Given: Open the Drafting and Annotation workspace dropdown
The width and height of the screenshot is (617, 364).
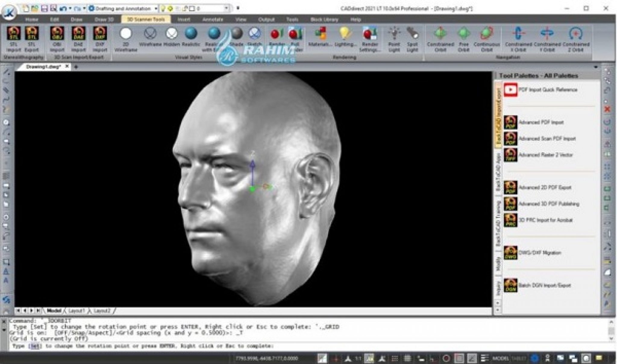Looking at the screenshot, I should tap(156, 9).
